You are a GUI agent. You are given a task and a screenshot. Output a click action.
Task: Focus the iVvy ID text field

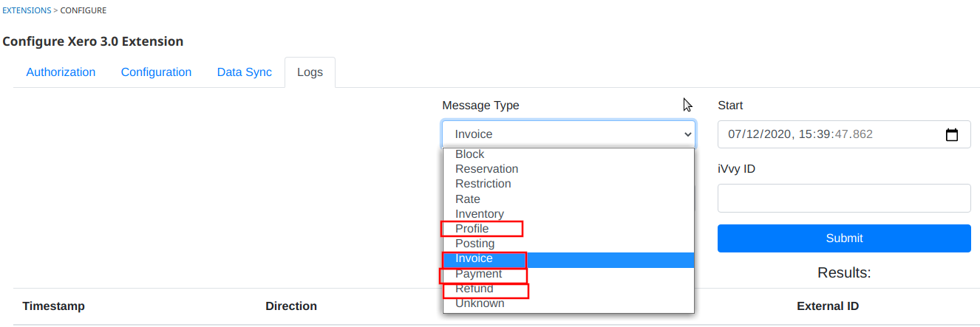844,198
